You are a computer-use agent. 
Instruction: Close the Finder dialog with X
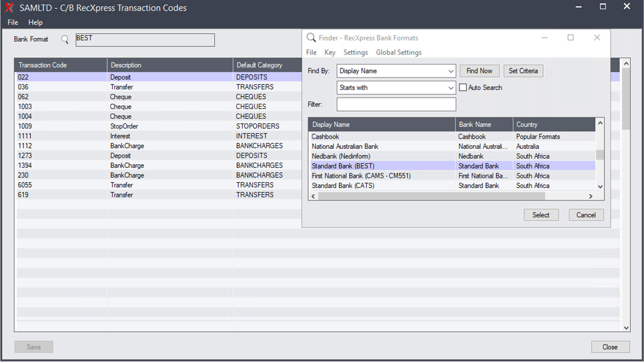tap(597, 38)
